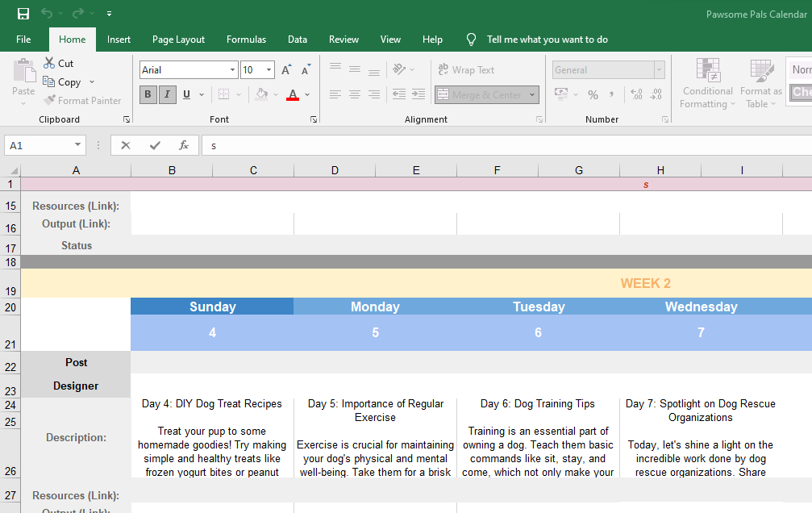This screenshot has height=513, width=812.
Task: Click the Copy icon
Action: [48, 82]
